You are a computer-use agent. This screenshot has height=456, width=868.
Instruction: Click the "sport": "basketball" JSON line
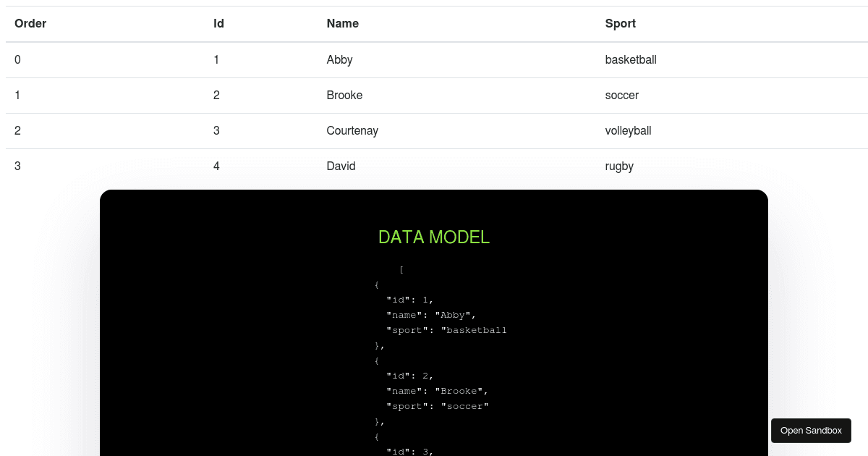click(446, 330)
